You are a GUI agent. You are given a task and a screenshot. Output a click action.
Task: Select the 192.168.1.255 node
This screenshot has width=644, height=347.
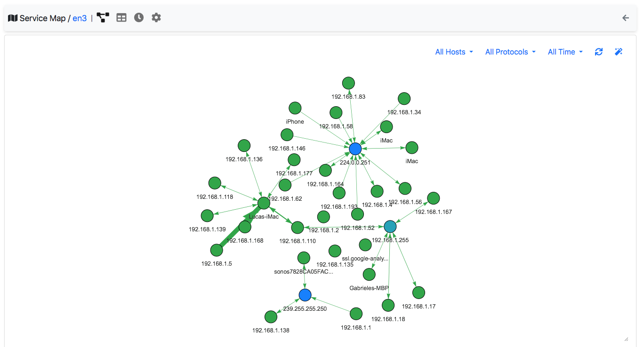pos(390,226)
